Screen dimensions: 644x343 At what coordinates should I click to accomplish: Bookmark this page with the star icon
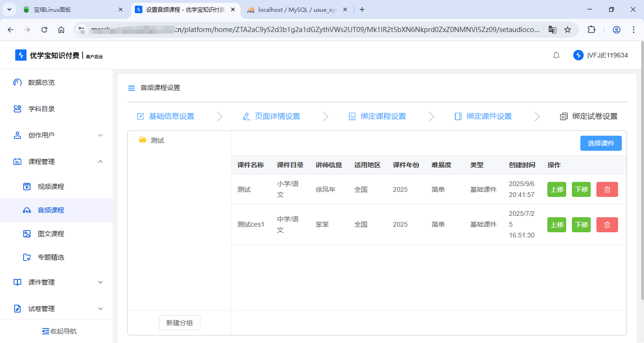pyautogui.click(x=568, y=30)
